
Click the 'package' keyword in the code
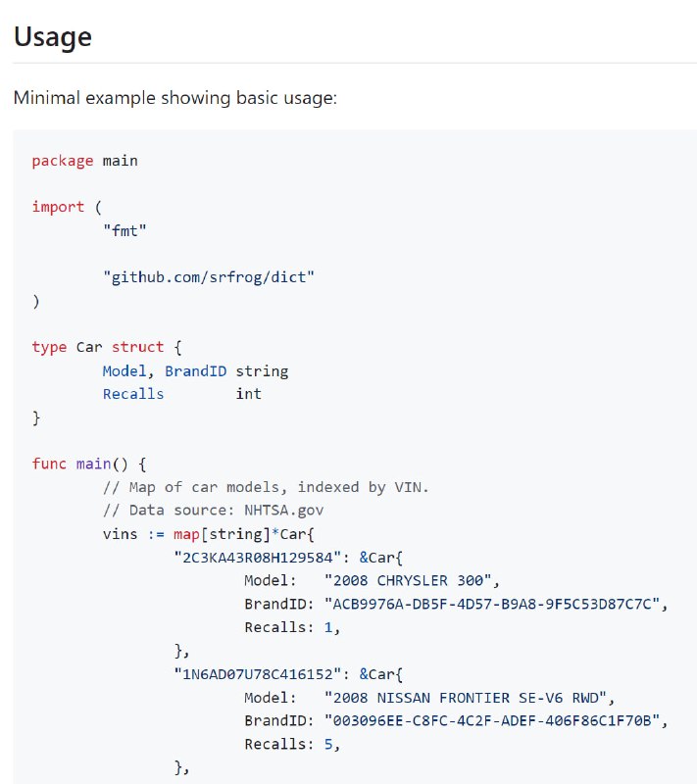tap(63, 161)
